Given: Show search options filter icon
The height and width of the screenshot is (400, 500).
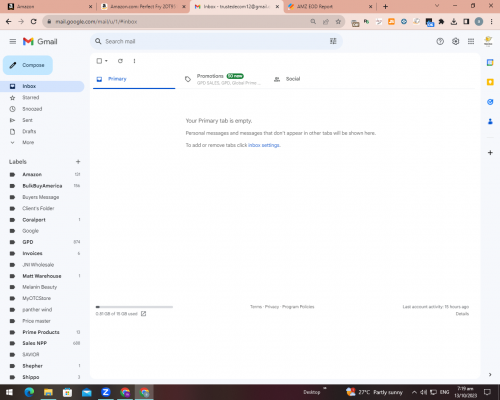Looking at the screenshot, I should tap(333, 41).
